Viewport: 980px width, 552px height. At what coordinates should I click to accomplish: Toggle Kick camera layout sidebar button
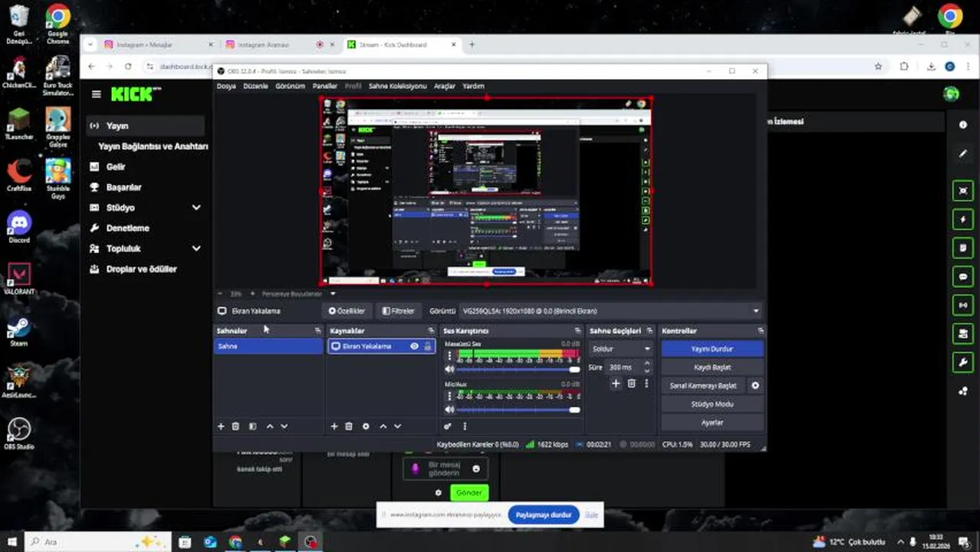point(963,333)
